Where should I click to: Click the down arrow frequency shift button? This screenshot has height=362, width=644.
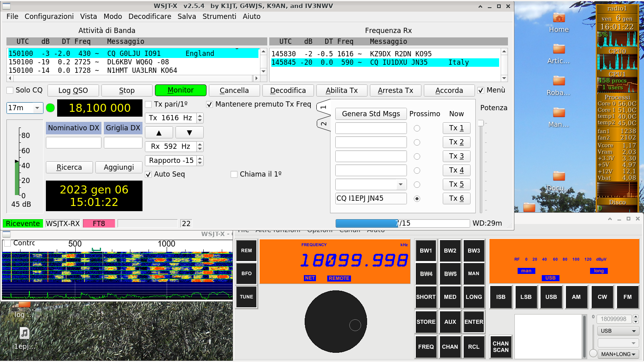tap(189, 132)
